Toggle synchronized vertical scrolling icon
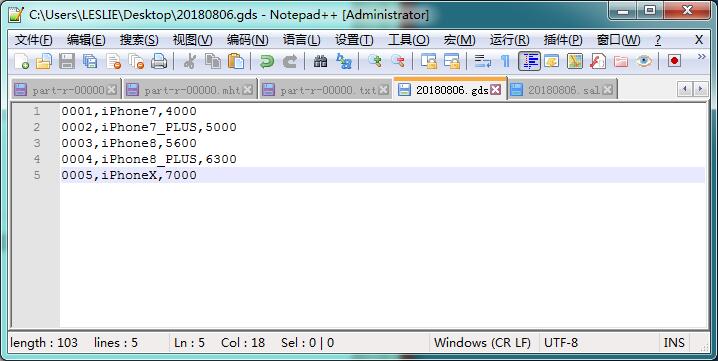This screenshot has height=361, width=718. point(429,61)
